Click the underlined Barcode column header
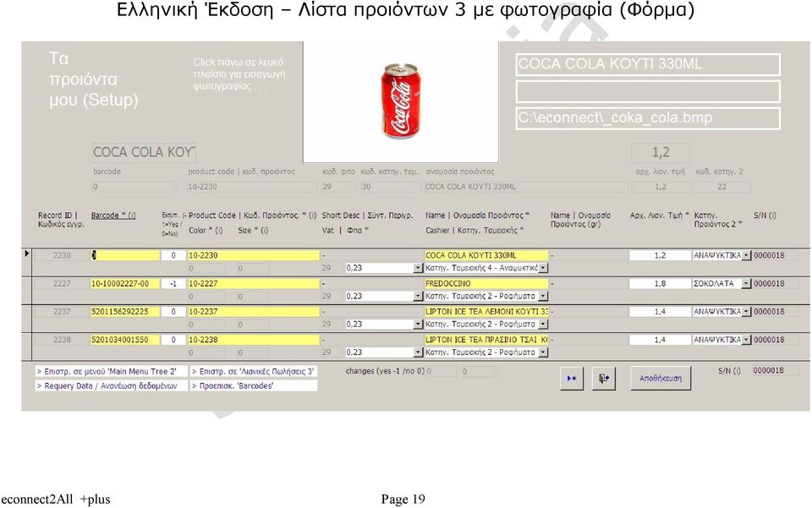The width and height of the screenshot is (812, 508). pyautogui.click(x=113, y=216)
